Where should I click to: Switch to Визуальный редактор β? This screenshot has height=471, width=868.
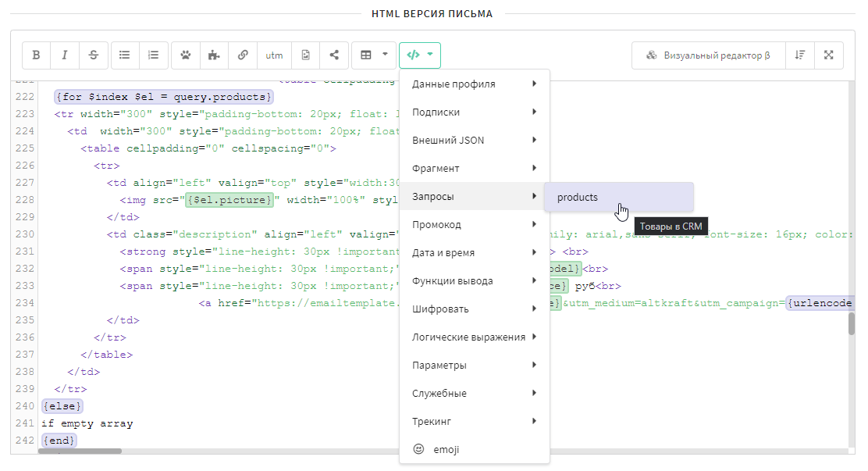pos(709,55)
